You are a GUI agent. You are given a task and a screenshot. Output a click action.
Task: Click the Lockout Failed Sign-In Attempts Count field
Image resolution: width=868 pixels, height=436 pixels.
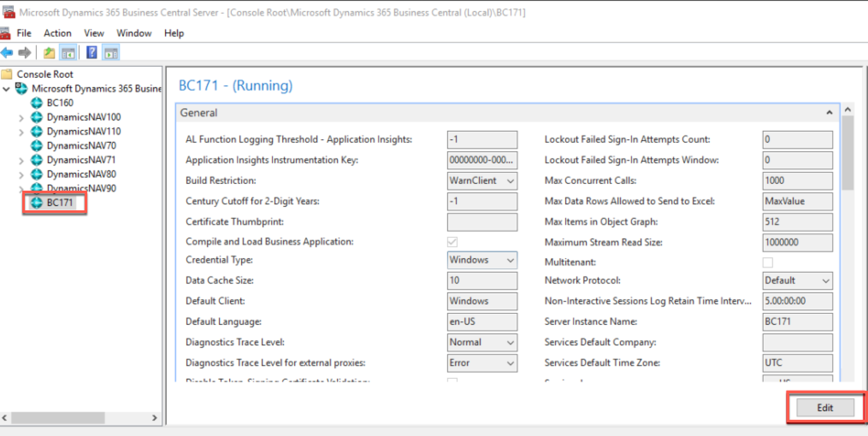(x=797, y=140)
